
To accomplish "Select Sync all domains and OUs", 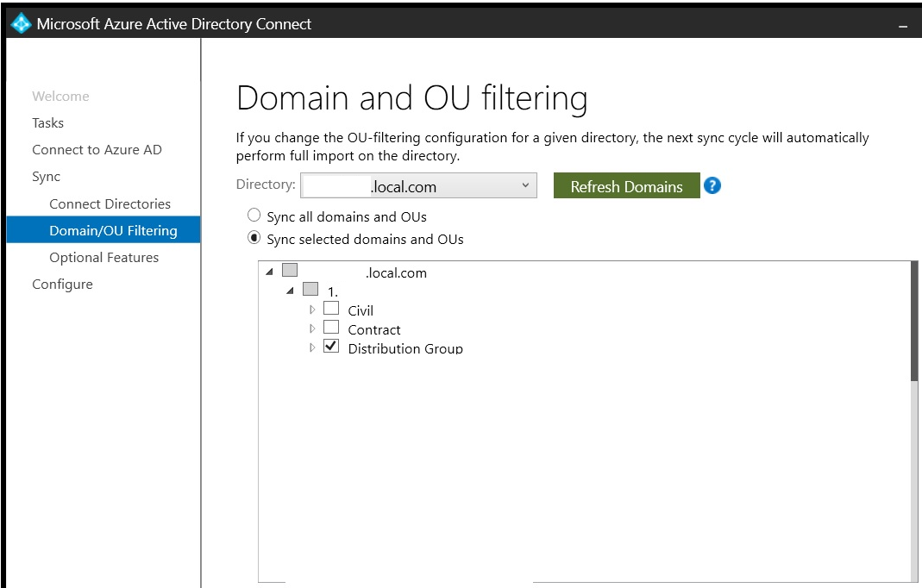I will coord(254,216).
